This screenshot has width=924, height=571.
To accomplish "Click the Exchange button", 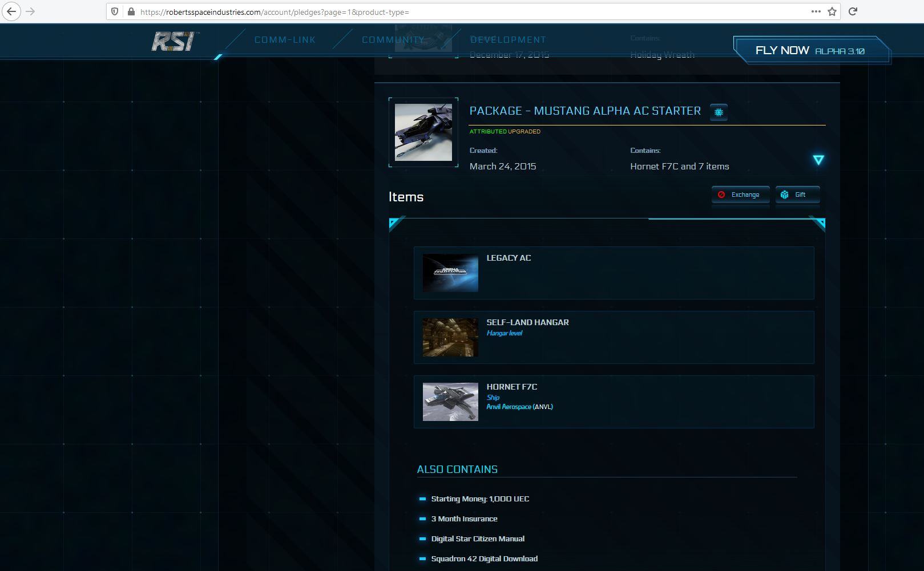I will [740, 195].
